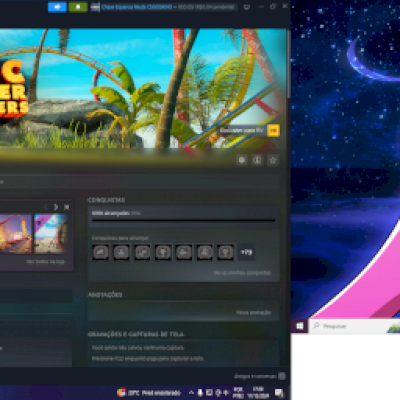Click the green notifications button
Screen dimensions: 400x400
coord(78,7)
